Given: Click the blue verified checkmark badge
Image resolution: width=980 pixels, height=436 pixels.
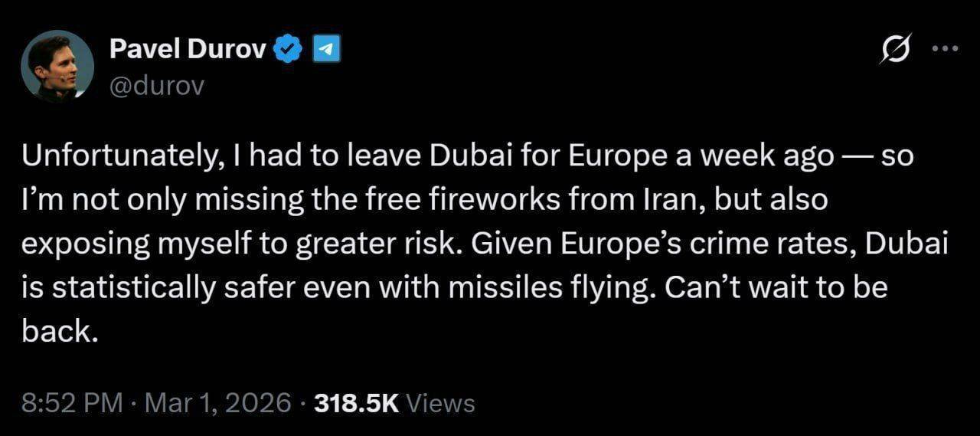Looking at the screenshot, I should point(289,50).
